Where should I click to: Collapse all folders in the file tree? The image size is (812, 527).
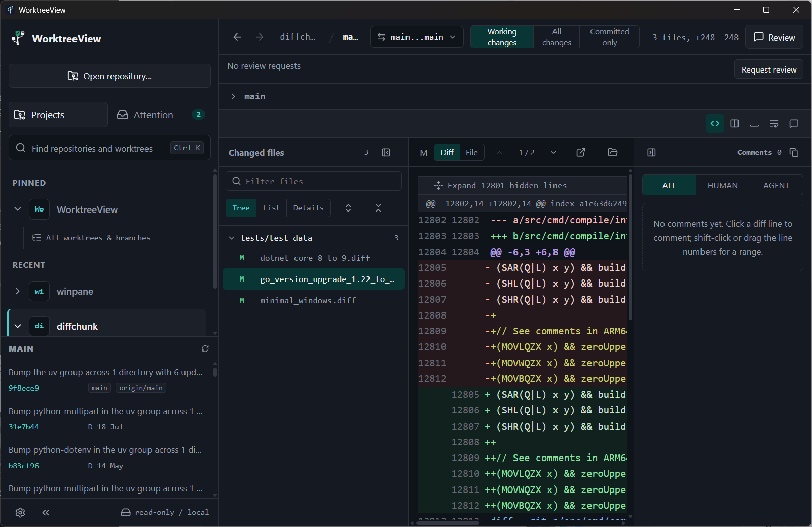378,208
